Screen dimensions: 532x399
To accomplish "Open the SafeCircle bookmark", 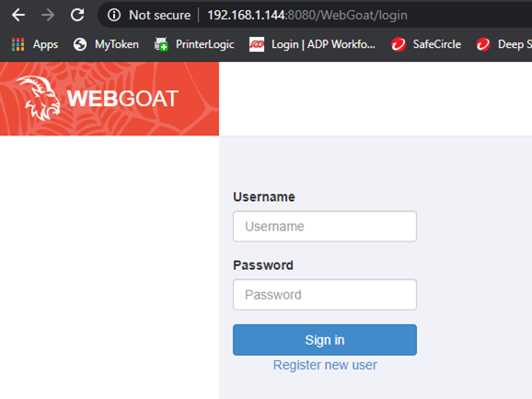I will (426, 44).
